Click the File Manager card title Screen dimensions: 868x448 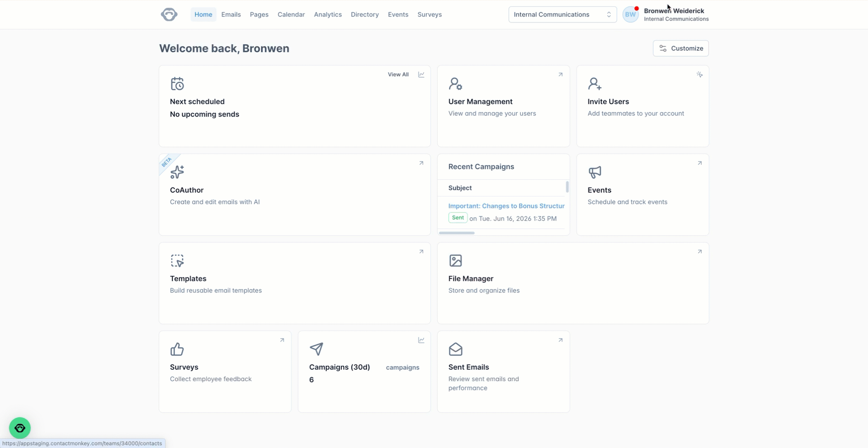point(471,279)
